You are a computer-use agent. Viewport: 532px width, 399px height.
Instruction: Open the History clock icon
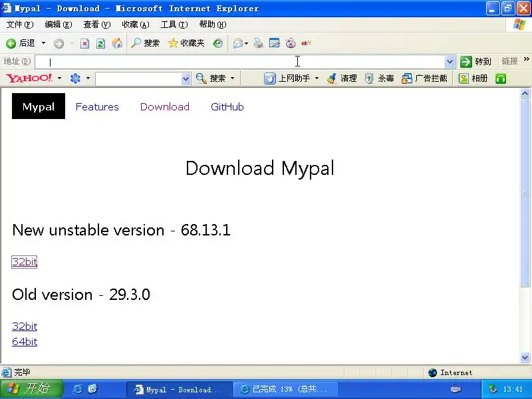pos(217,43)
